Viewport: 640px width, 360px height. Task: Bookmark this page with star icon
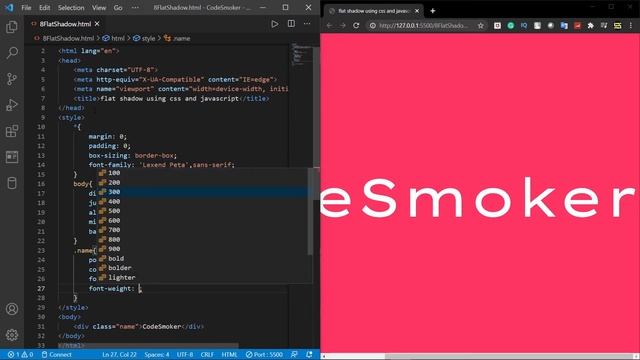tap(480, 25)
